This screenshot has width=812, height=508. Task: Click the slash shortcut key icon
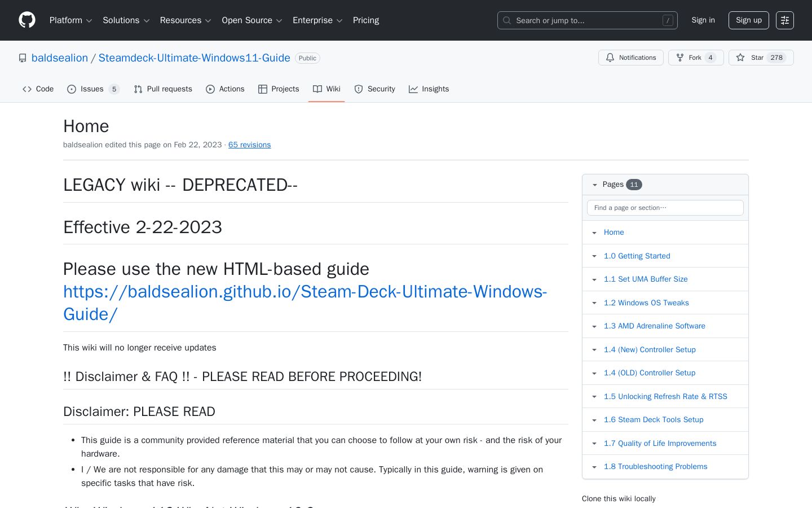coord(668,20)
